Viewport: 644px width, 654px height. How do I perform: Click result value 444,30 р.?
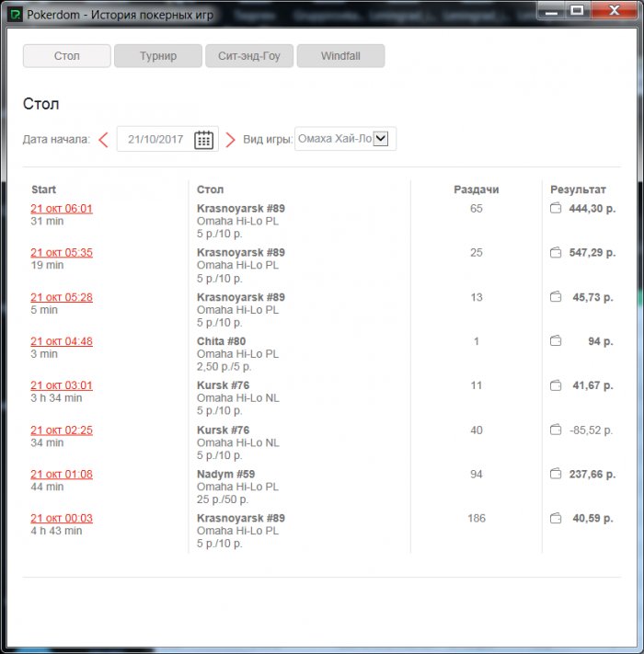coord(592,209)
